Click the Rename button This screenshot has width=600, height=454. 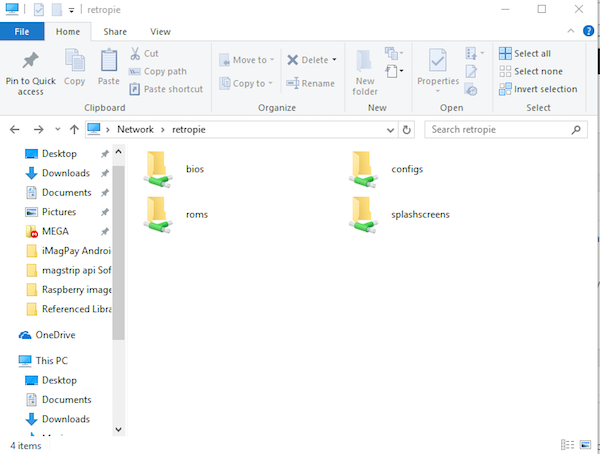pos(310,83)
